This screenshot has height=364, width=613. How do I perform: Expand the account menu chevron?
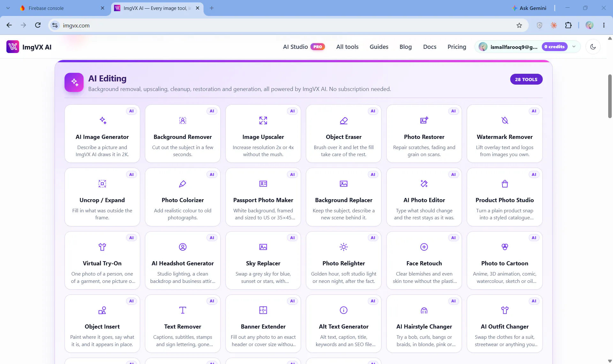(574, 47)
